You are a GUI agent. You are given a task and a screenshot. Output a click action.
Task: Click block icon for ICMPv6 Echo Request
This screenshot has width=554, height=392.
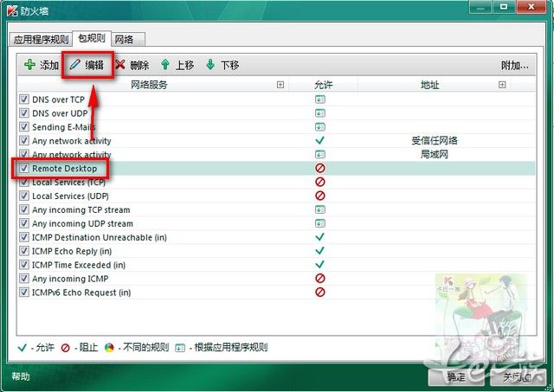[x=320, y=292]
